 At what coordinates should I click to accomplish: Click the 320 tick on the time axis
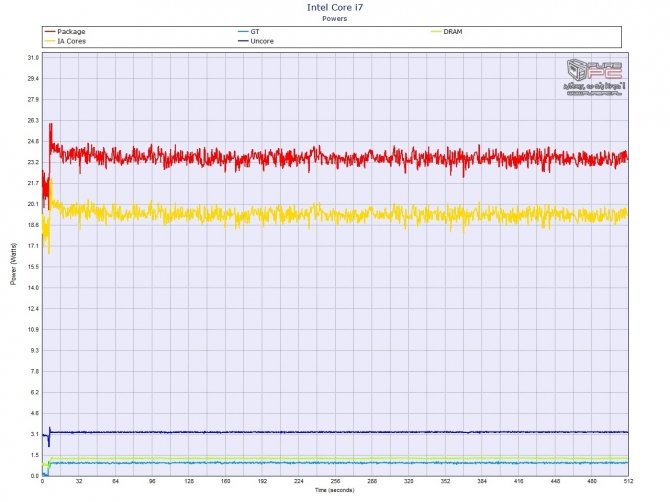click(x=409, y=481)
